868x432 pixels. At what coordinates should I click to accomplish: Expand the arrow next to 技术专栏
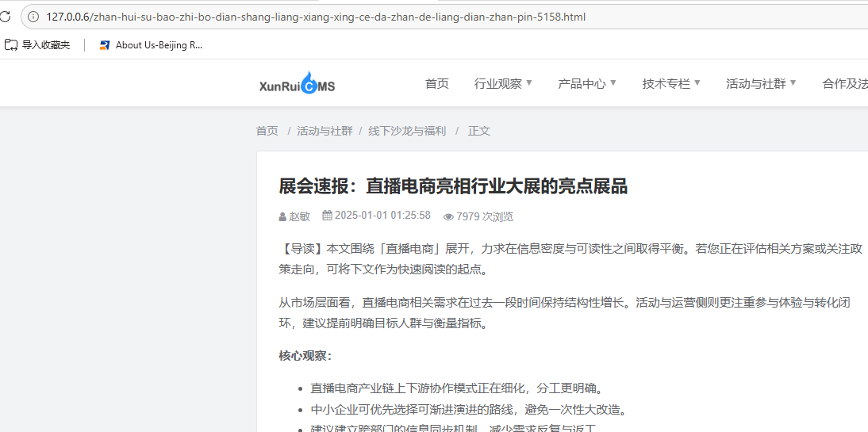pos(697,83)
